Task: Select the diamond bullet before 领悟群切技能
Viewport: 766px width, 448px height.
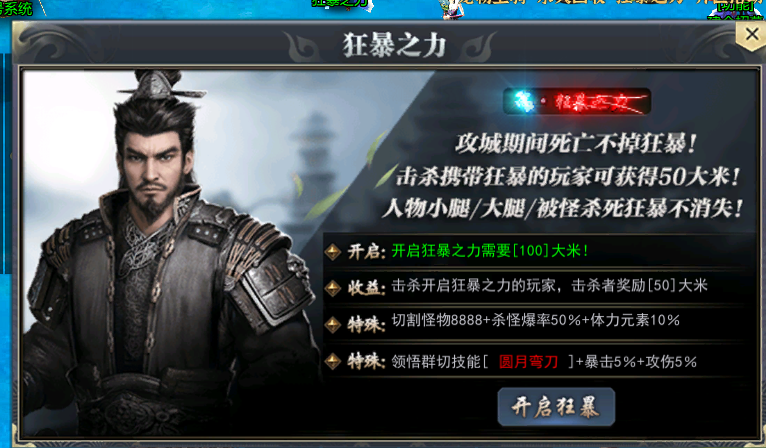Action: 333,361
